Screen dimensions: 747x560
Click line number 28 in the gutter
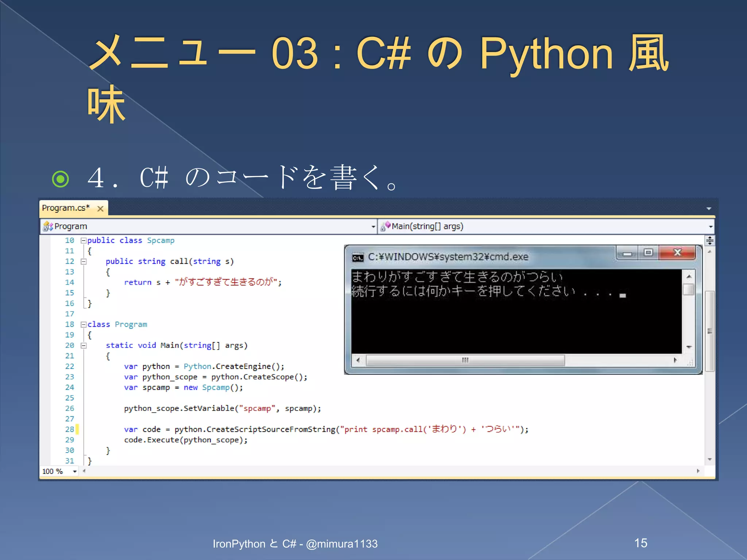click(70, 429)
